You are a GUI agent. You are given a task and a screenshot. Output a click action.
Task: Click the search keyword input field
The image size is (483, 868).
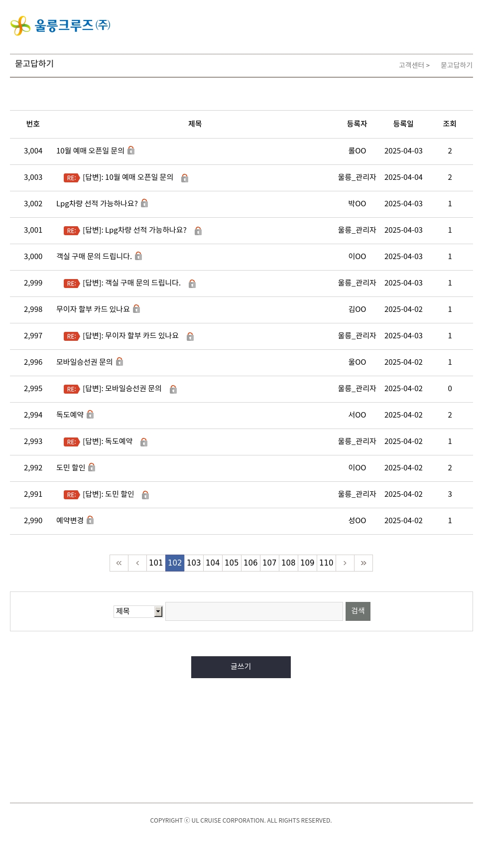[x=254, y=611]
